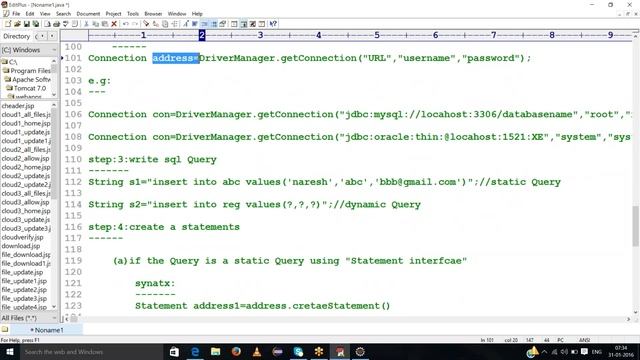Switch to the Noname1 document tab
Image resolution: width=640 pixels, height=360 pixels.
(x=47, y=330)
